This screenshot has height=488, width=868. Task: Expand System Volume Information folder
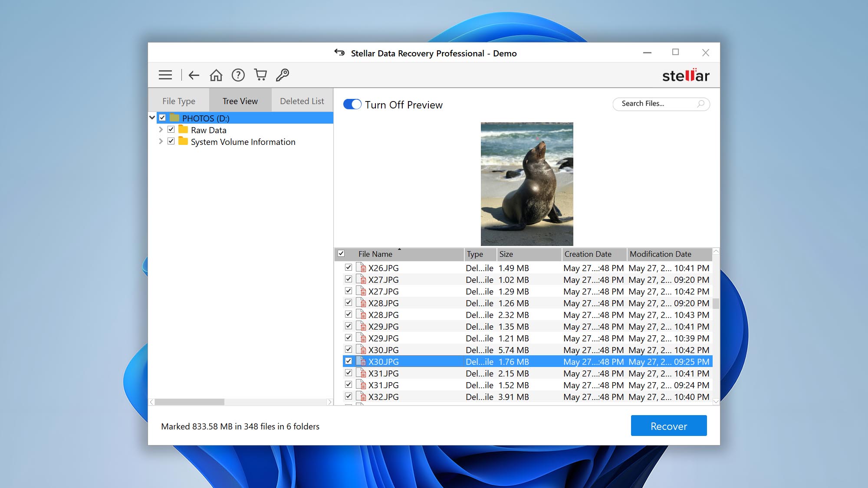(161, 141)
